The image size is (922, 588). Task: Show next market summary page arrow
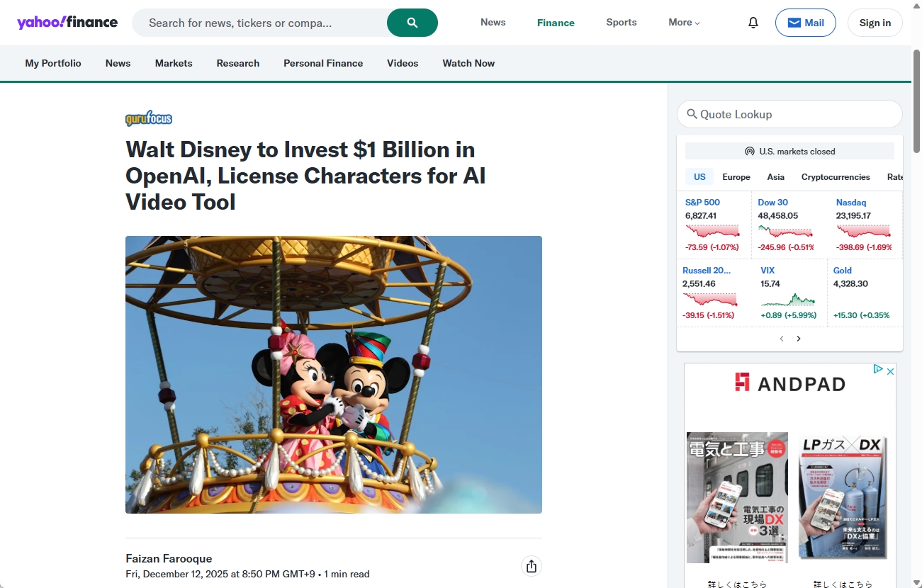pyautogui.click(x=799, y=339)
